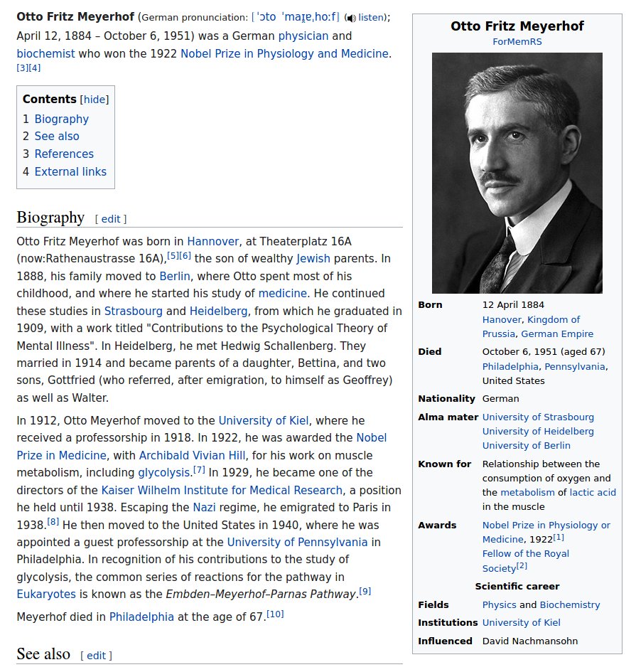Open the ForMemRS link in infobox

(x=517, y=41)
